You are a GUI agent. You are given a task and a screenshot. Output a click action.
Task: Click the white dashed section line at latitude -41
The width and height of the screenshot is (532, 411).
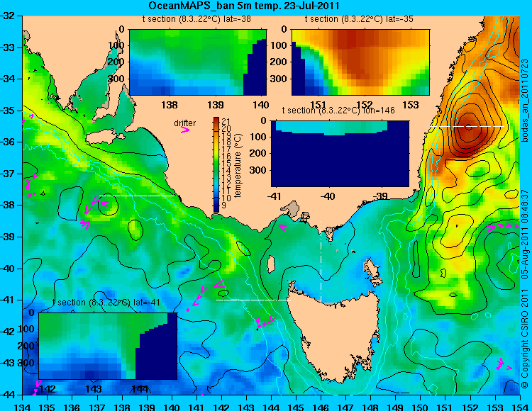(253, 300)
